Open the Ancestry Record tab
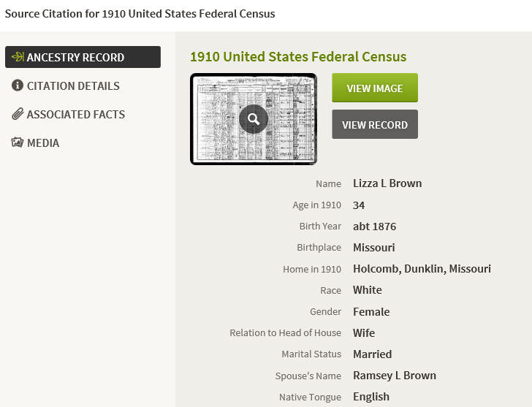532x407 pixels. click(x=83, y=57)
